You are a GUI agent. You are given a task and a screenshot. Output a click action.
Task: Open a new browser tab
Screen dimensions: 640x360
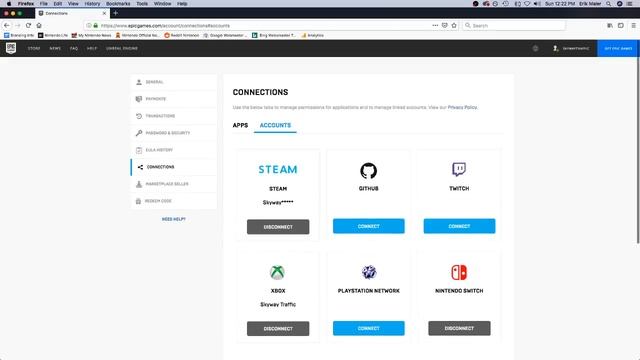pos(116,13)
